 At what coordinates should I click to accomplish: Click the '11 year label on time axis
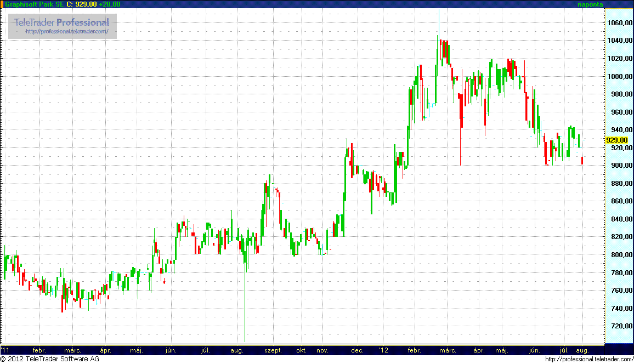5,350
